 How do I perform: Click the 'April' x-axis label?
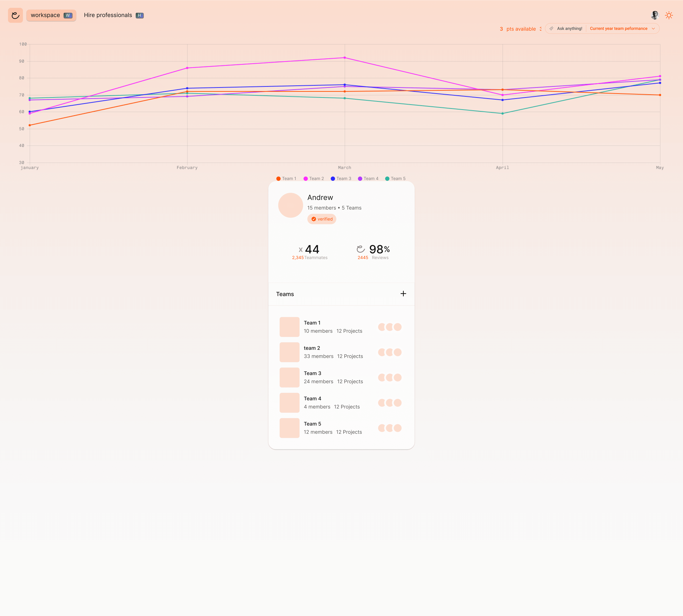pyautogui.click(x=502, y=168)
